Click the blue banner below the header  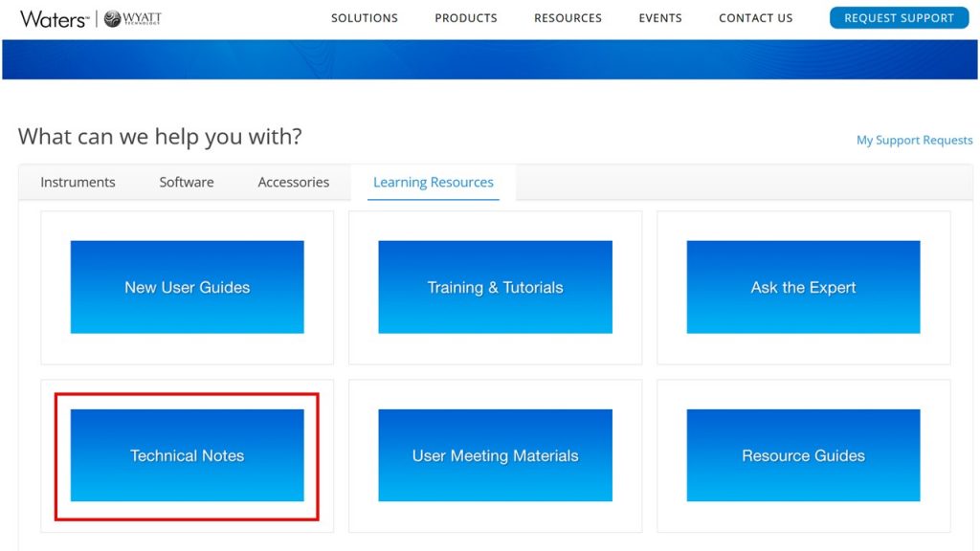[490, 59]
